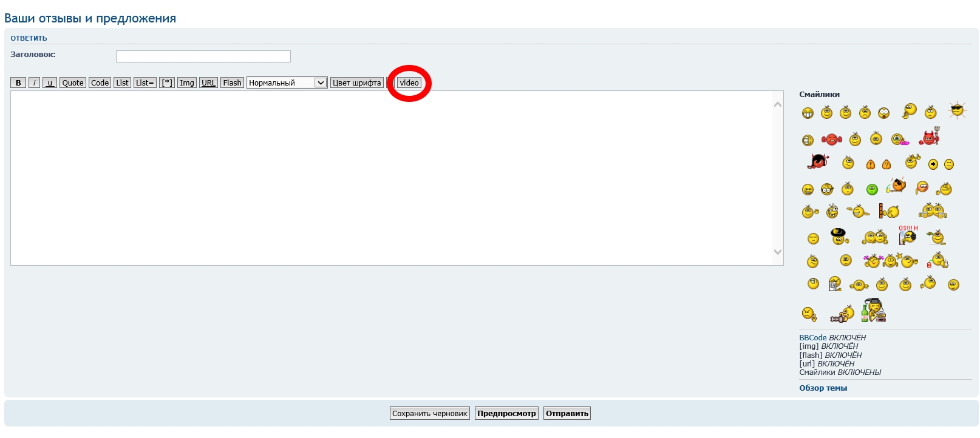Click the orange exclamation mark smiley
This screenshot has height=438, width=980.
(870, 164)
